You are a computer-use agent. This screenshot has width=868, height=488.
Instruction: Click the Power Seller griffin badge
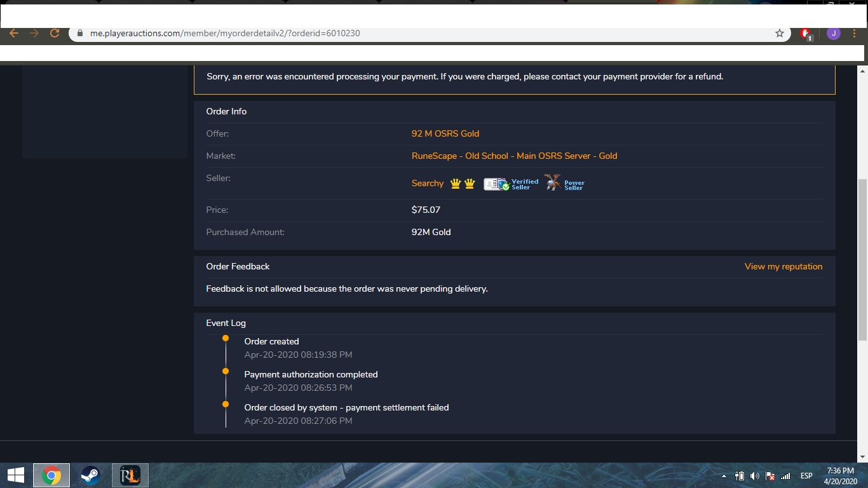[564, 184]
